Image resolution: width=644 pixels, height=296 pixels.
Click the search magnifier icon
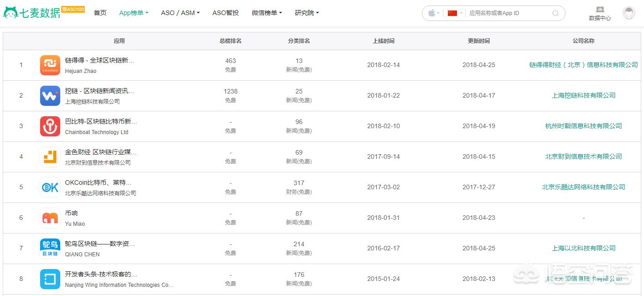(555, 13)
